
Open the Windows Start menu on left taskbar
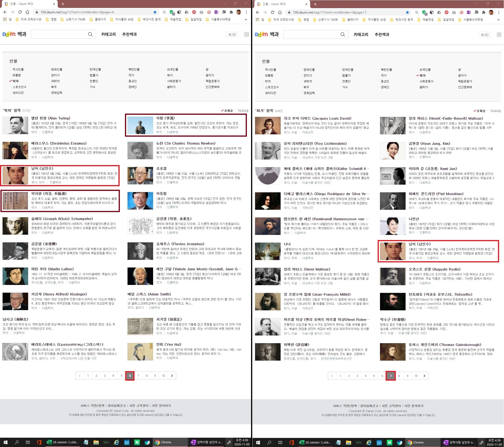coord(5,442)
